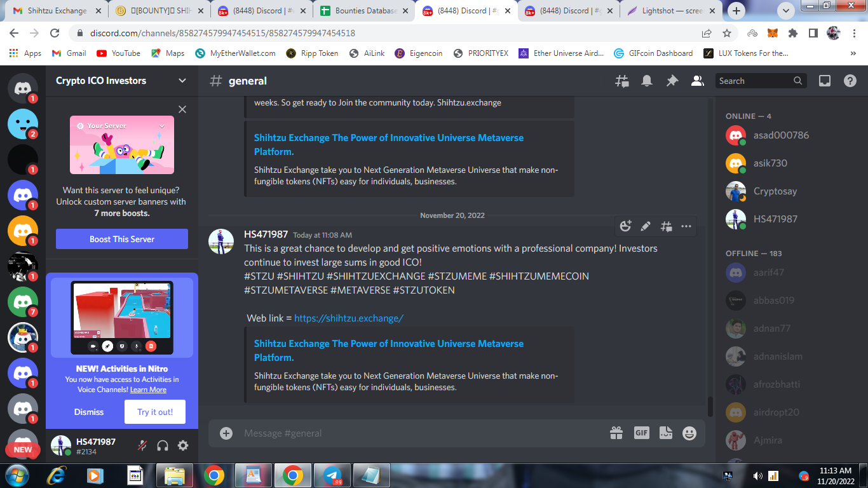868x488 pixels.
Task: Open Discord home direct messages icon
Action: [23, 88]
